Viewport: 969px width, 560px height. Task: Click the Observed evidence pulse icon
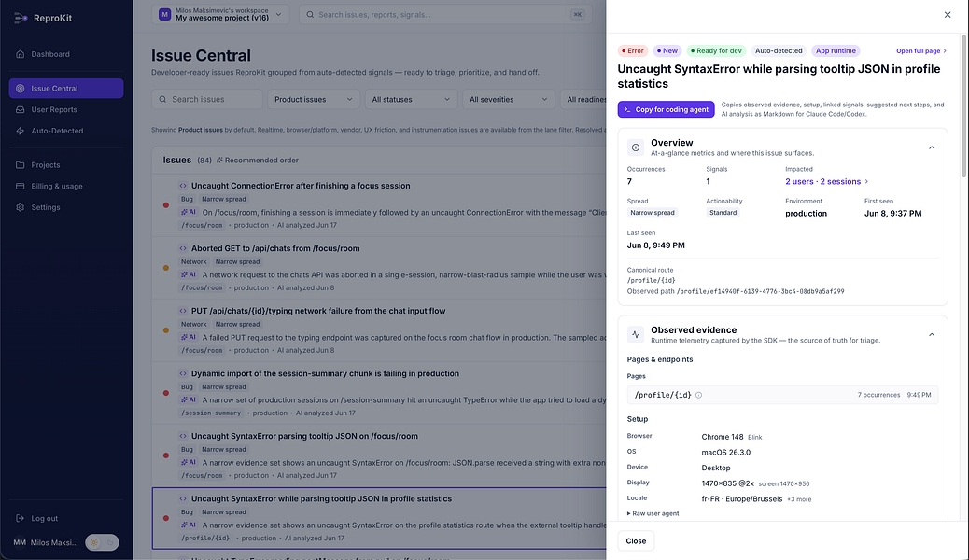(636, 335)
